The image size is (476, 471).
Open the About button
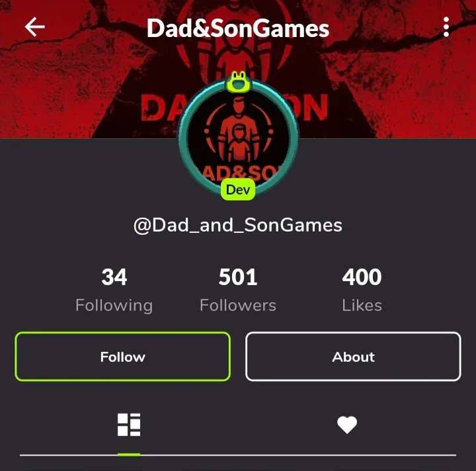tap(353, 357)
